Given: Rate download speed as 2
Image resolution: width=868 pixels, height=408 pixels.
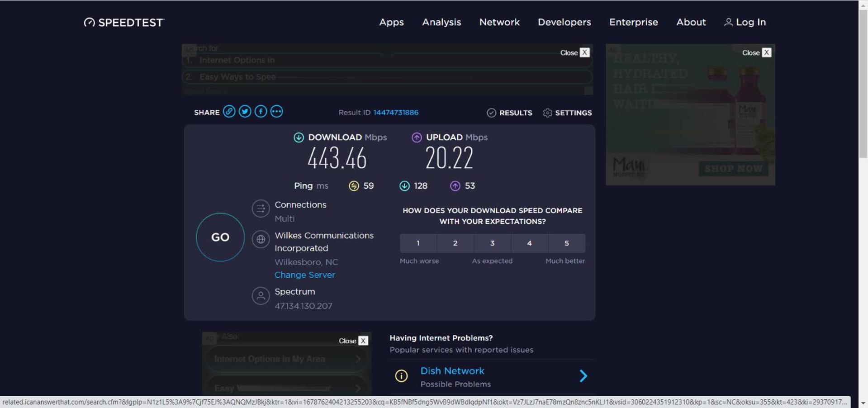Looking at the screenshot, I should click(455, 243).
